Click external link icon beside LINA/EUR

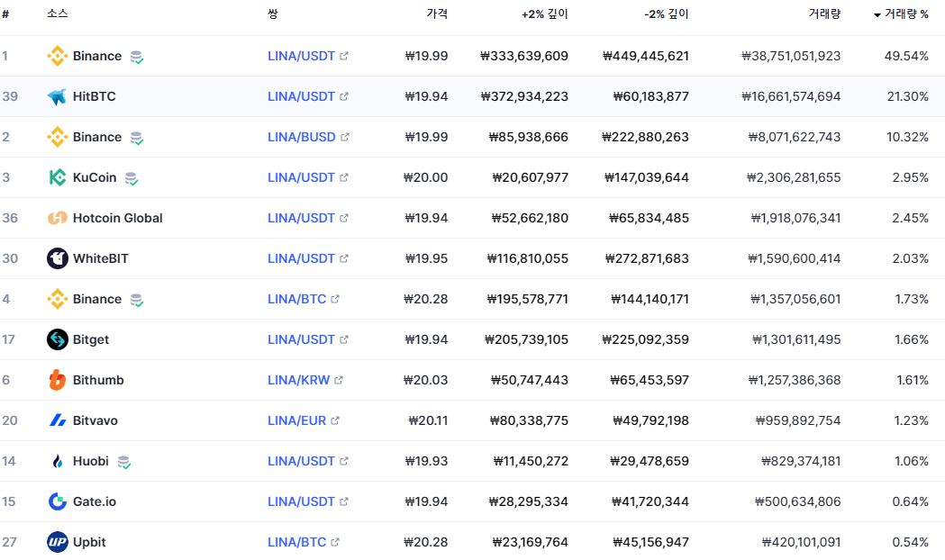point(335,420)
